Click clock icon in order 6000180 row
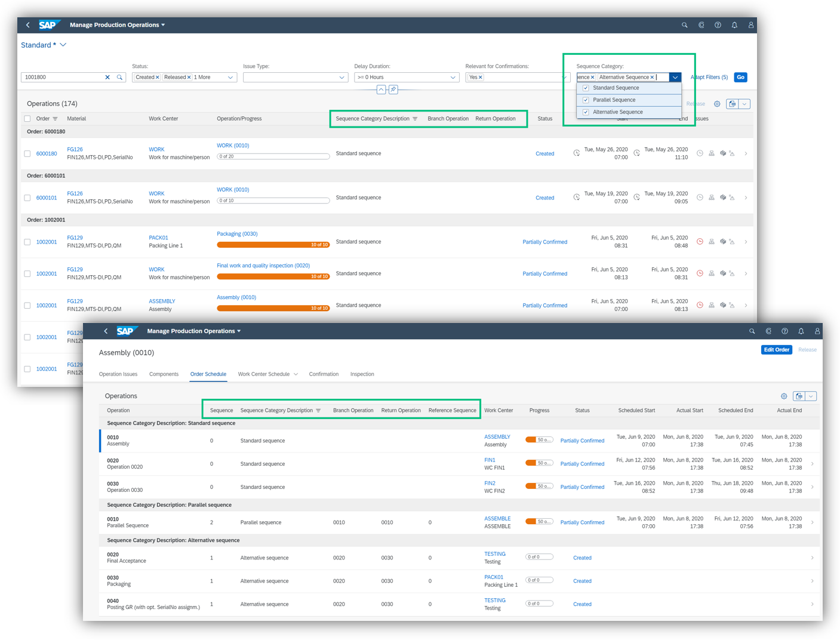Screen dimensions: 840x640 (x=700, y=153)
